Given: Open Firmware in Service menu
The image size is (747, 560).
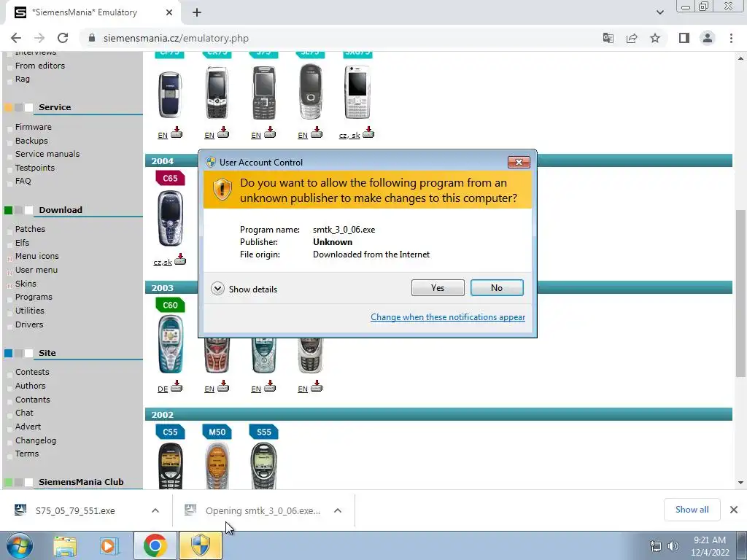Looking at the screenshot, I should (34, 127).
